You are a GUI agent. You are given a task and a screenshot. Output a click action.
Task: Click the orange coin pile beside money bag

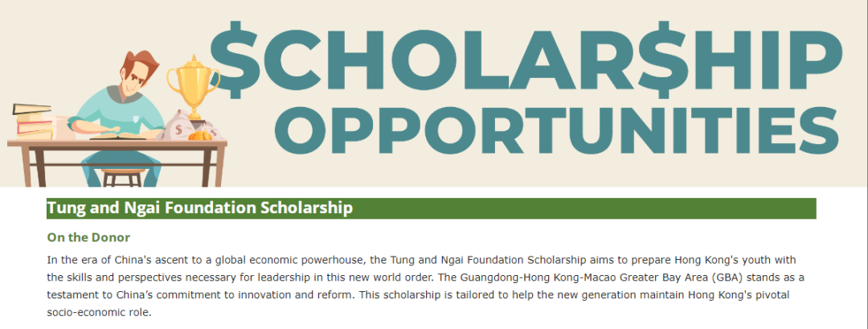pyautogui.click(x=200, y=135)
